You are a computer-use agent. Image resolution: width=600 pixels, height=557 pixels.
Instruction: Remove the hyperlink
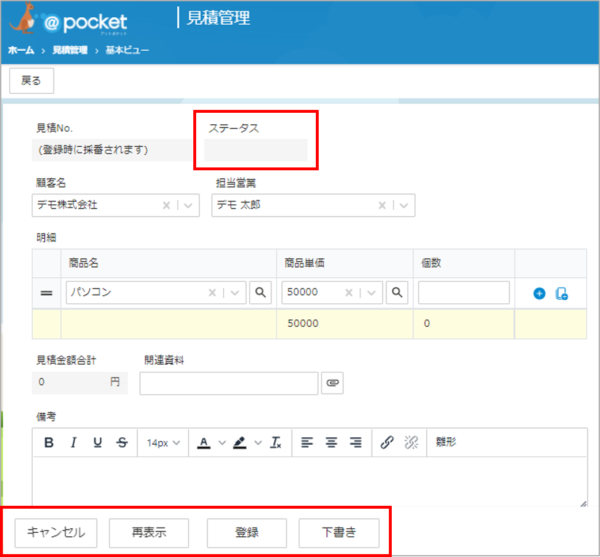411,443
